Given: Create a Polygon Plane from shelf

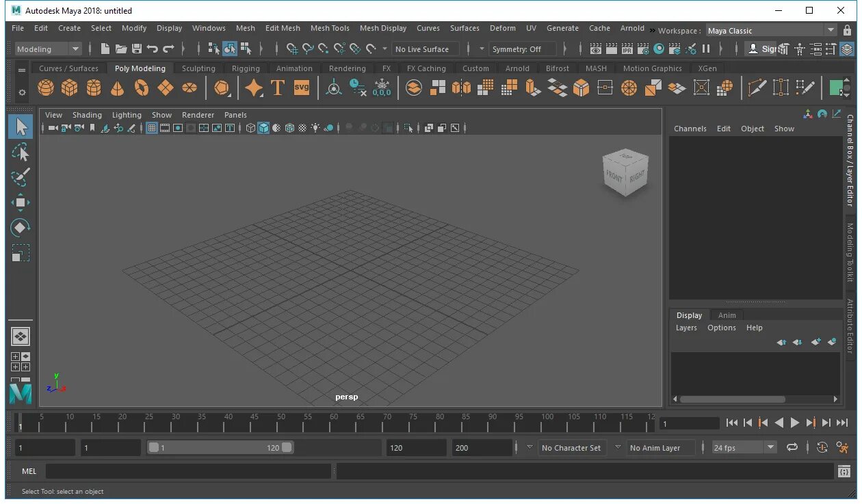Looking at the screenshot, I should [x=166, y=88].
